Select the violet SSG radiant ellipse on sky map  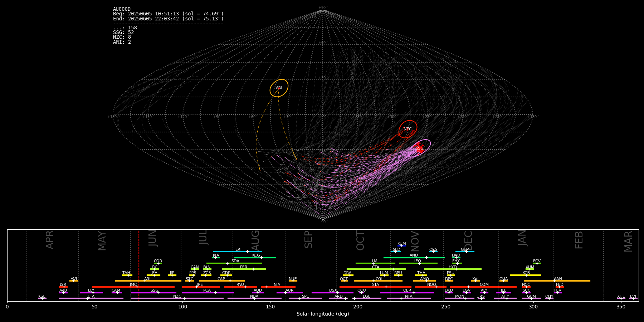[x=419, y=148]
